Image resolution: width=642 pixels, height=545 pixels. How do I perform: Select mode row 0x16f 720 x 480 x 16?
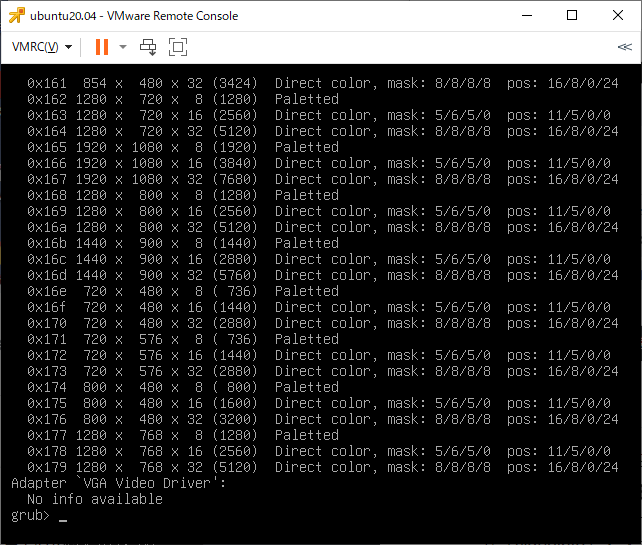coord(319,307)
